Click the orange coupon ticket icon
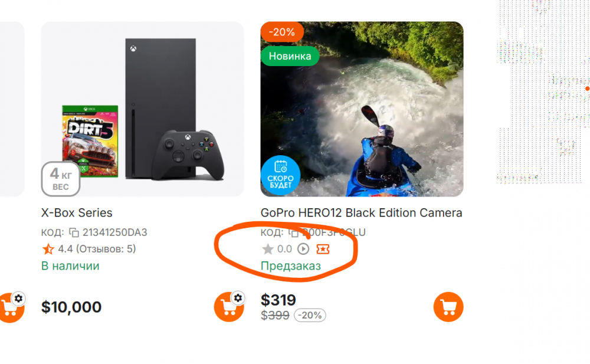This screenshot has height=364, width=590. tap(323, 249)
